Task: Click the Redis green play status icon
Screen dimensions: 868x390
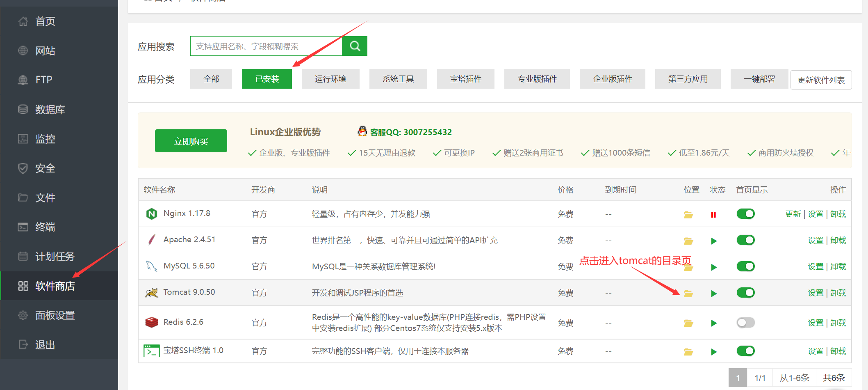Action: (x=714, y=323)
